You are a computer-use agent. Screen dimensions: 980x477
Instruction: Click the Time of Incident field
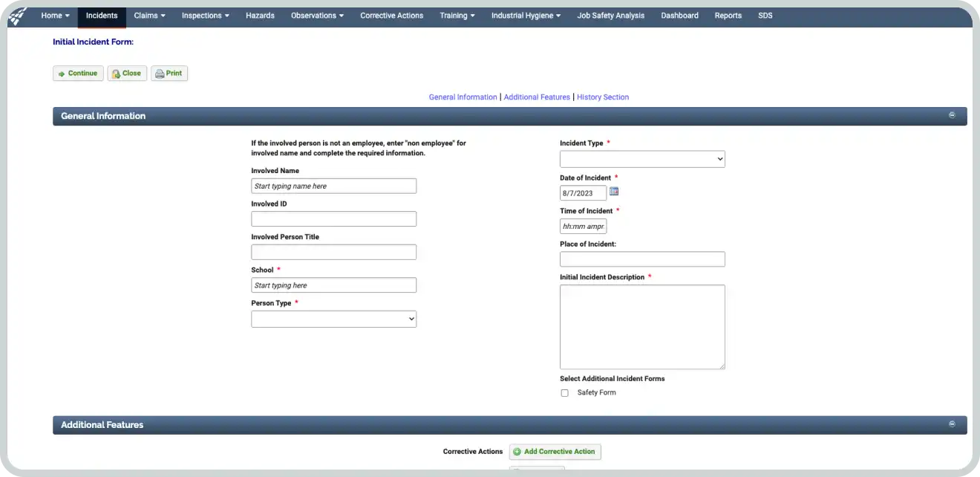click(x=583, y=226)
